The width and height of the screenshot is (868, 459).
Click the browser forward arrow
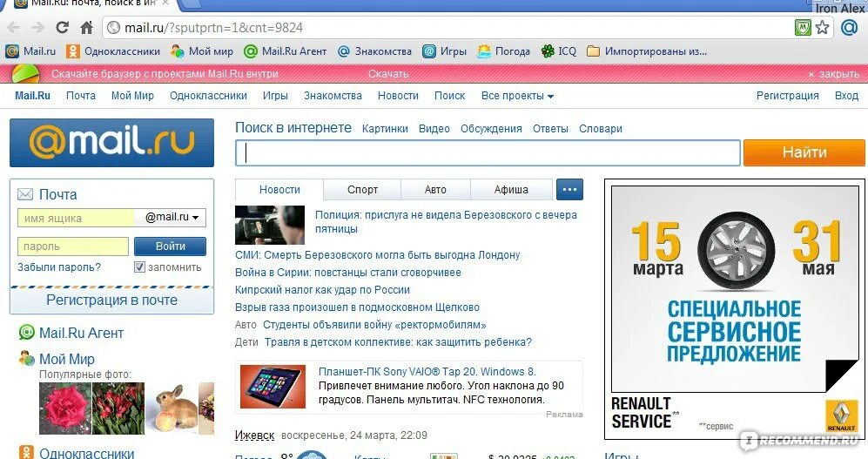click(x=37, y=28)
